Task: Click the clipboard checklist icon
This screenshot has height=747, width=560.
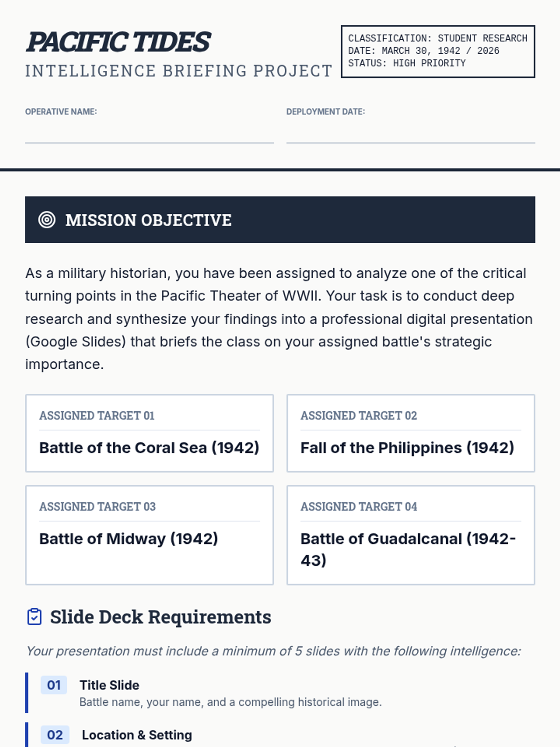Action: coord(35,617)
